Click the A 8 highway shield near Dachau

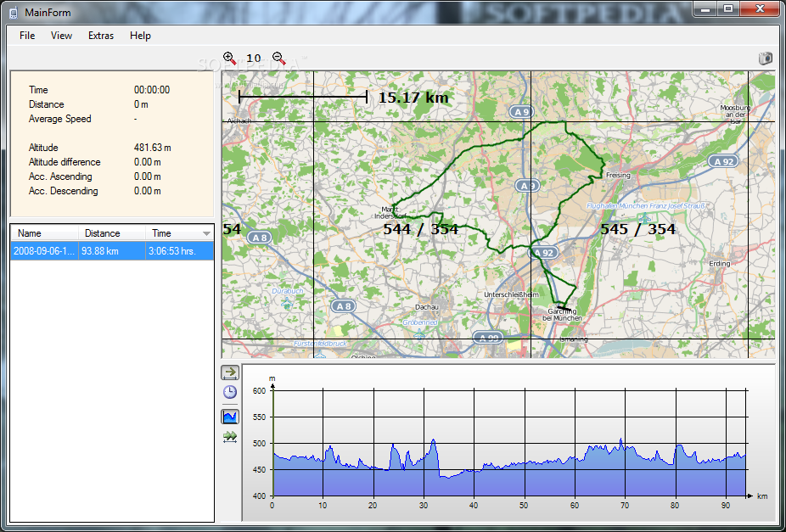(x=344, y=306)
